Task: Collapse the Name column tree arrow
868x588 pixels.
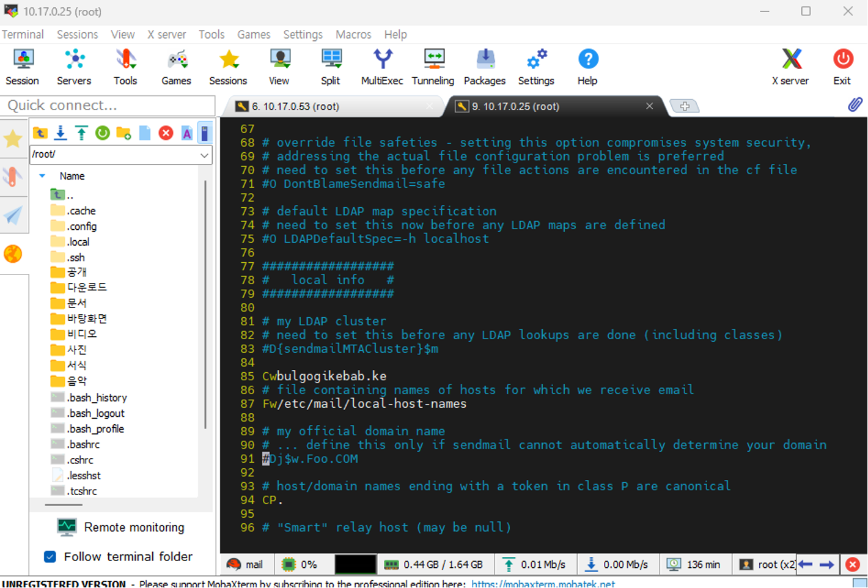Action: [x=42, y=176]
